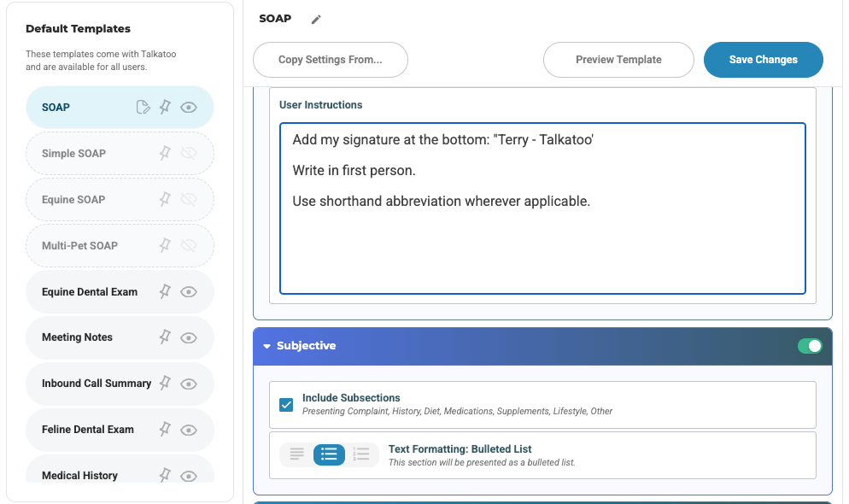The width and height of the screenshot is (849, 504).
Task: Click the Save Changes button
Action: (764, 60)
